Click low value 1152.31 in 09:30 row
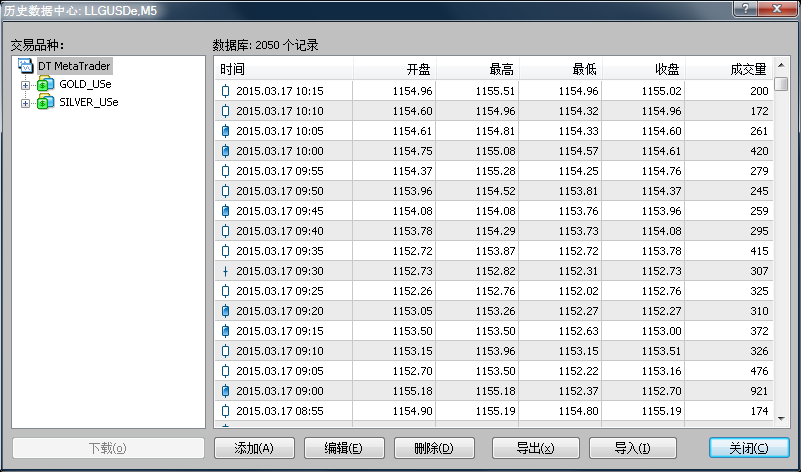The width and height of the screenshot is (801, 472). click(578, 271)
